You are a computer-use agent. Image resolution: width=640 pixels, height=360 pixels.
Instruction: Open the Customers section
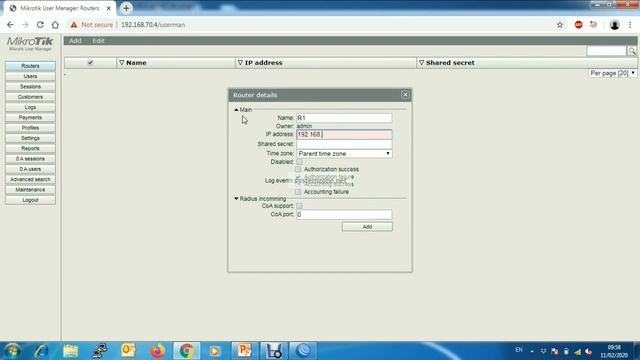(x=30, y=97)
